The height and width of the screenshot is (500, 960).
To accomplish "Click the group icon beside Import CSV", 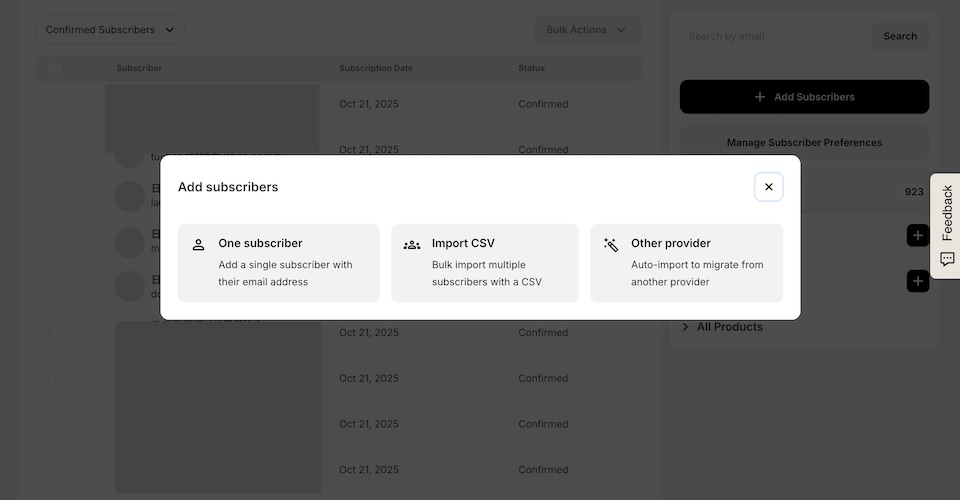I will [411, 244].
